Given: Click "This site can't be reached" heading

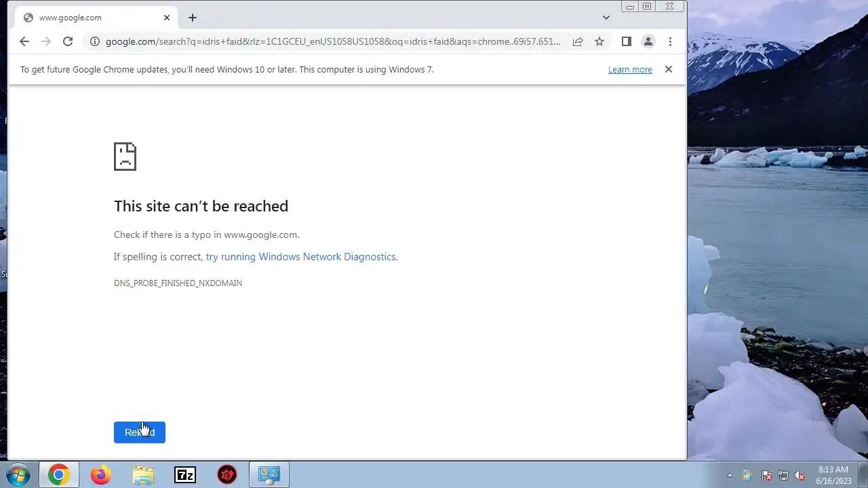Looking at the screenshot, I should click(201, 206).
